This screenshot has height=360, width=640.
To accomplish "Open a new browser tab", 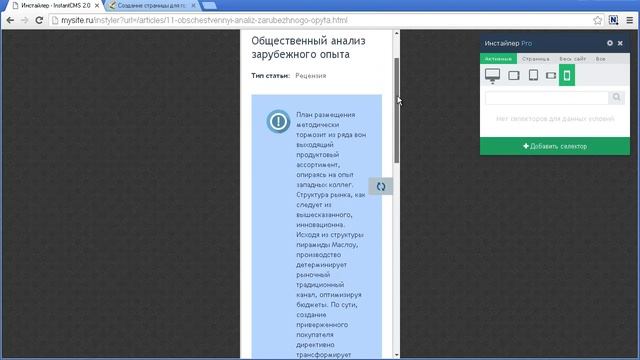I will tap(209, 5).
